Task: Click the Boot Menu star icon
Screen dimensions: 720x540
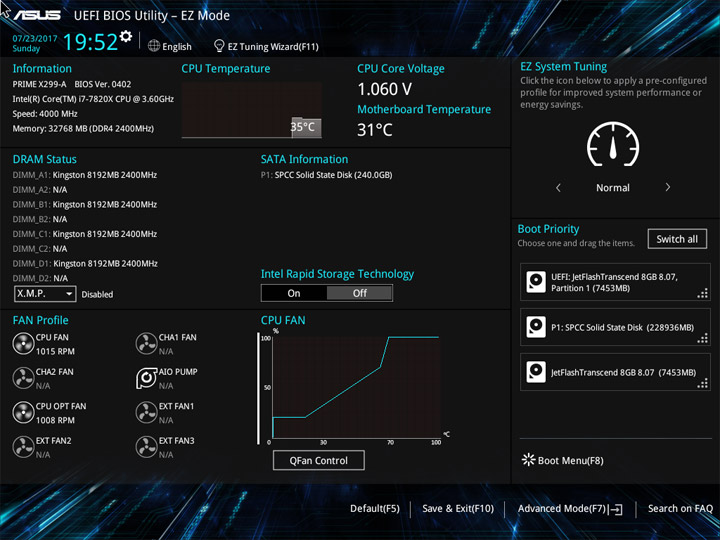Action: click(529, 460)
